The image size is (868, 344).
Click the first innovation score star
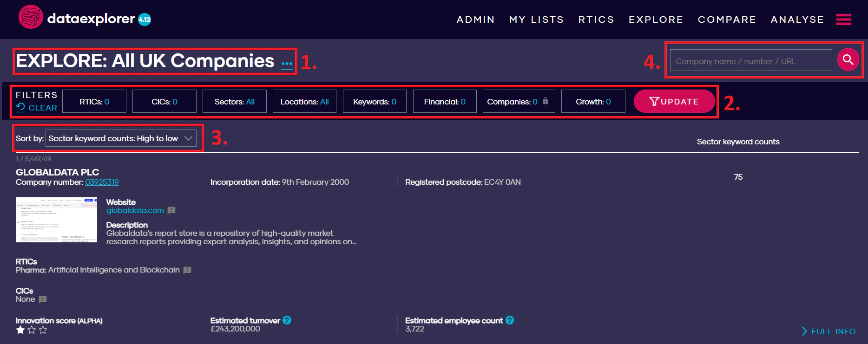(20, 330)
